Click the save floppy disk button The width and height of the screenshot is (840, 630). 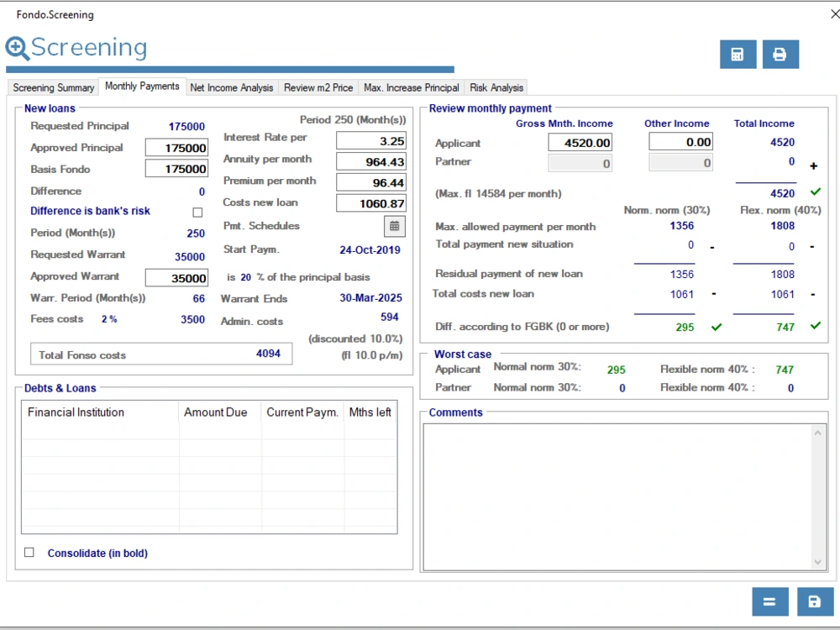pos(814,601)
